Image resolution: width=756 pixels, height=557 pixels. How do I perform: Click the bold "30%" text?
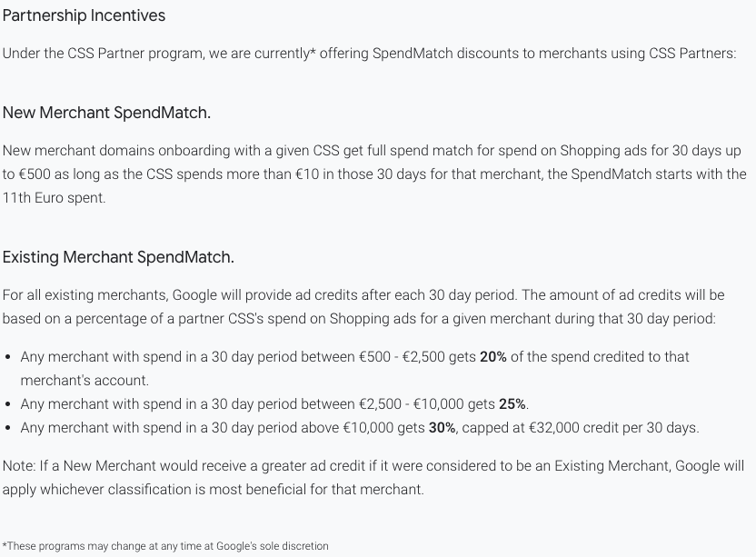click(442, 428)
